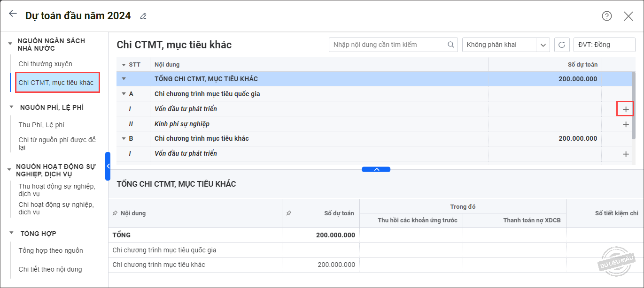The image size is (644, 288).
Task: Open the Không phân khai dropdown
Action: (x=543, y=45)
